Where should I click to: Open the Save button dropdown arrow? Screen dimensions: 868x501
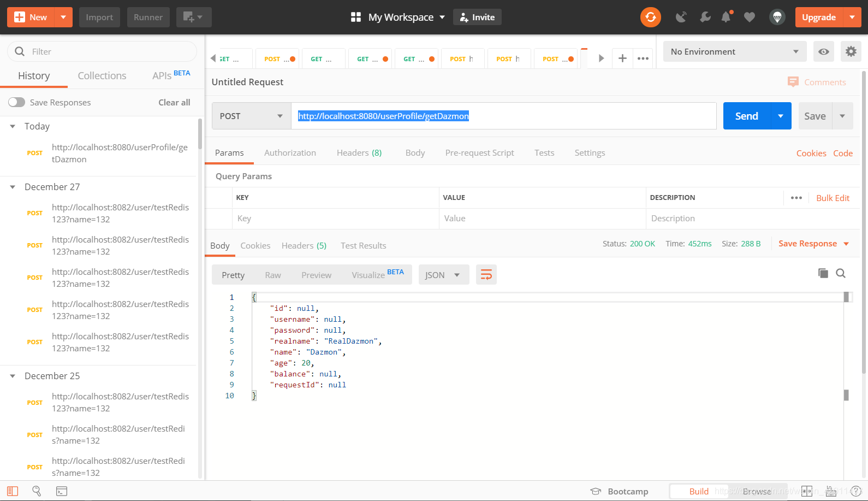[x=842, y=116]
